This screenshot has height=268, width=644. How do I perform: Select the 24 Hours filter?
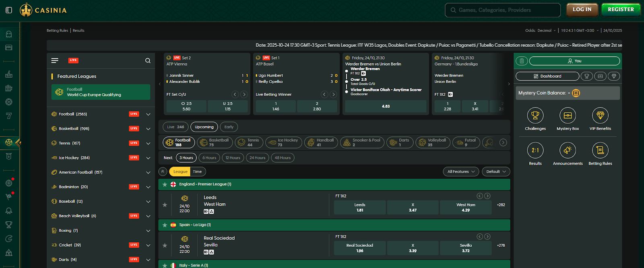click(257, 158)
